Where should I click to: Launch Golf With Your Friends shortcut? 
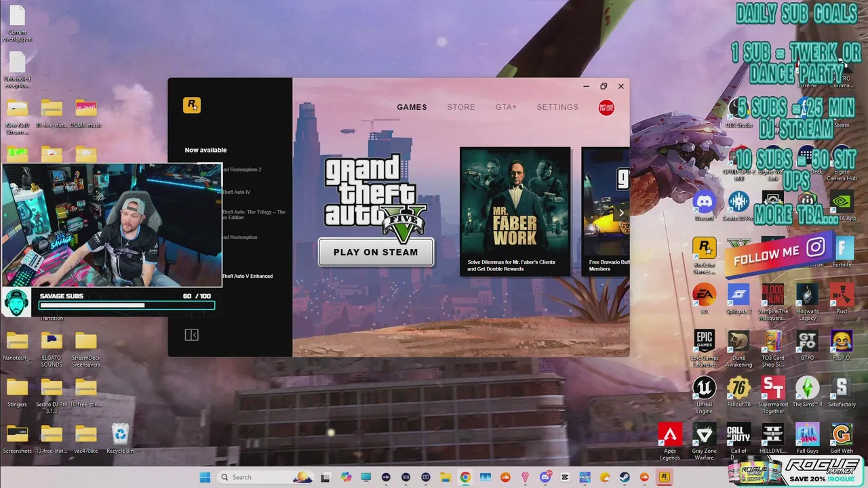tap(842, 439)
